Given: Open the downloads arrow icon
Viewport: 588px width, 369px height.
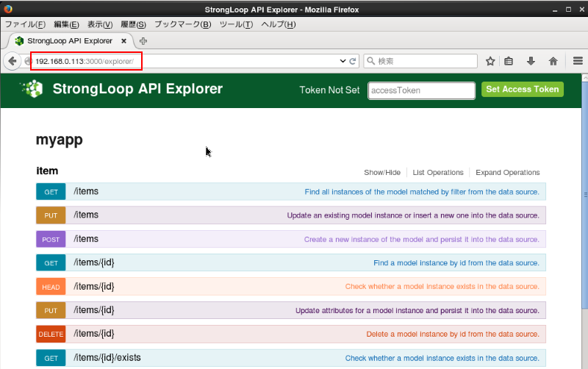Looking at the screenshot, I should pos(531,61).
